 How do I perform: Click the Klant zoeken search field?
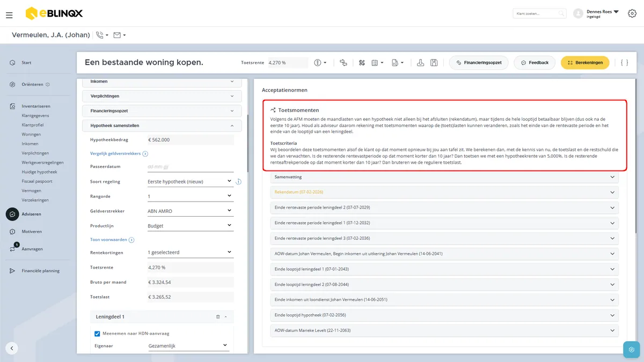coord(539,13)
